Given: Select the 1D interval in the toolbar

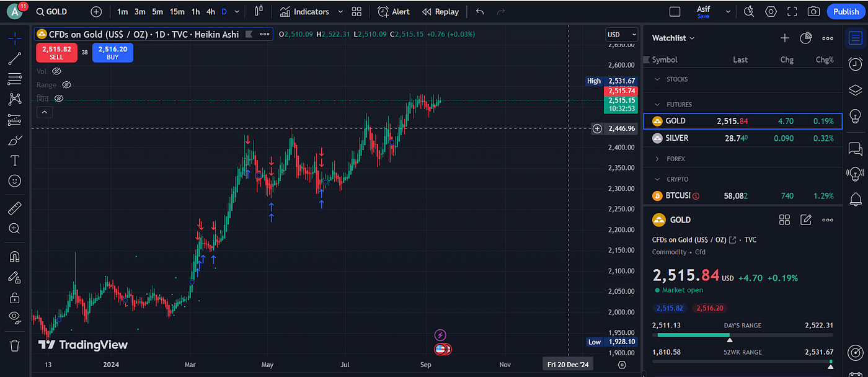Looking at the screenshot, I should click(225, 11).
